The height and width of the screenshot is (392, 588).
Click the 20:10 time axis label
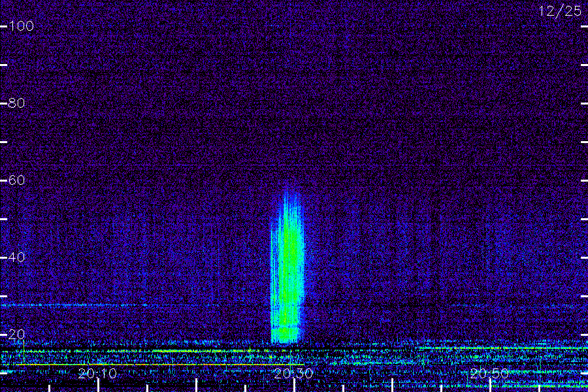(x=97, y=374)
